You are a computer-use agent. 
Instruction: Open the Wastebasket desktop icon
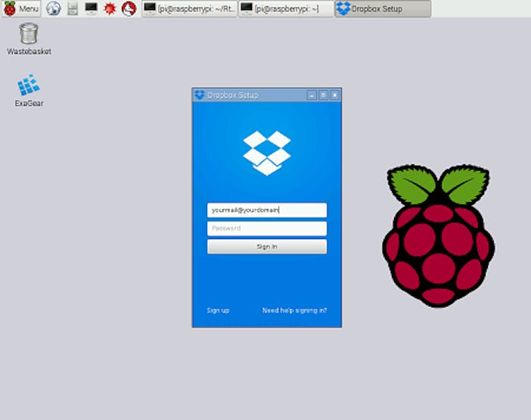pyautogui.click(x=29, y=39)
